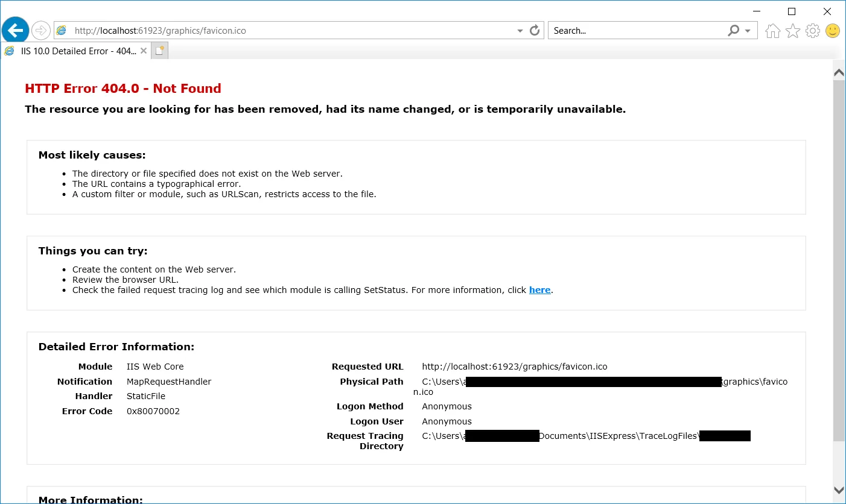
Task: Click 'Review the browser URL.' text
Action: [126, 280]
